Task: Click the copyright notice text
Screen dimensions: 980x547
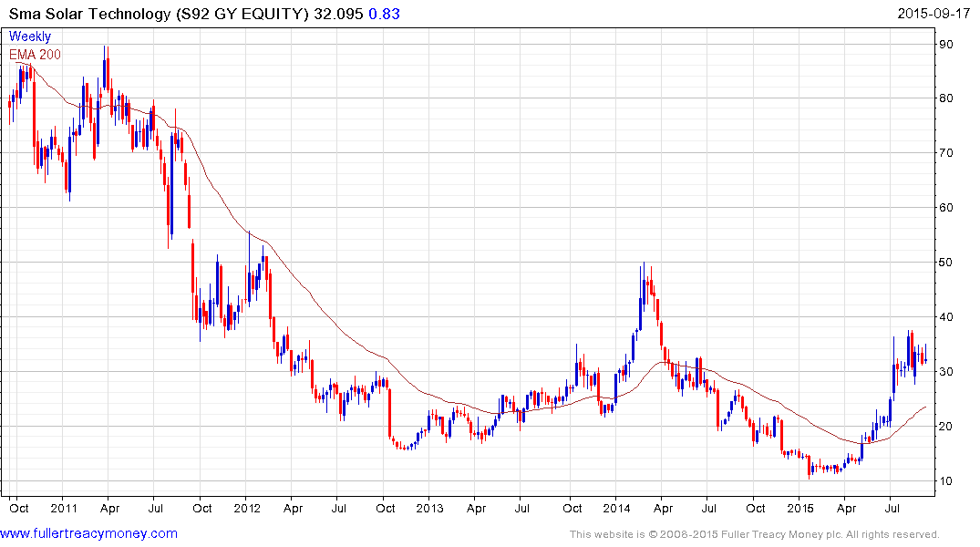Action: pyautogui.click(x=755, y=534)
